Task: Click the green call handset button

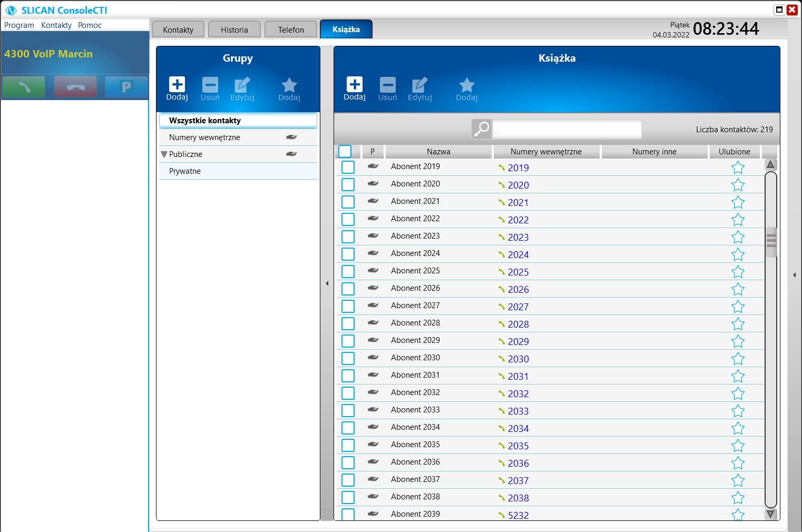Action: (24, 87)
